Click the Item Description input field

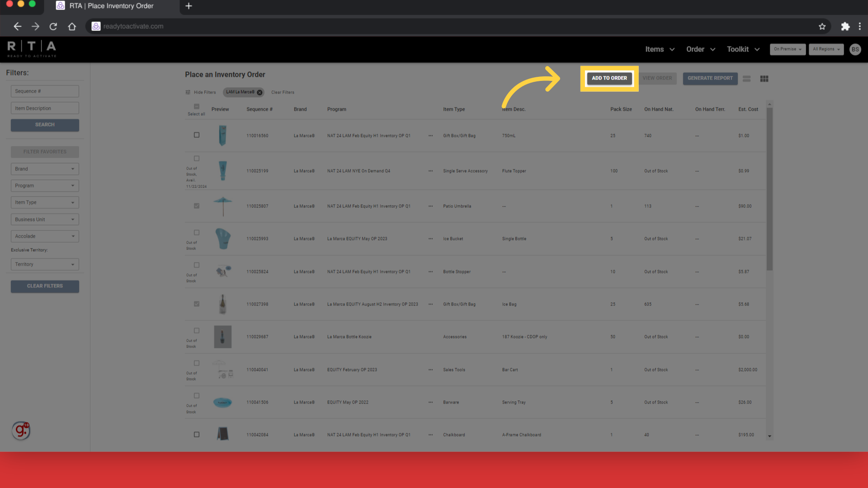tap(45, 108)
